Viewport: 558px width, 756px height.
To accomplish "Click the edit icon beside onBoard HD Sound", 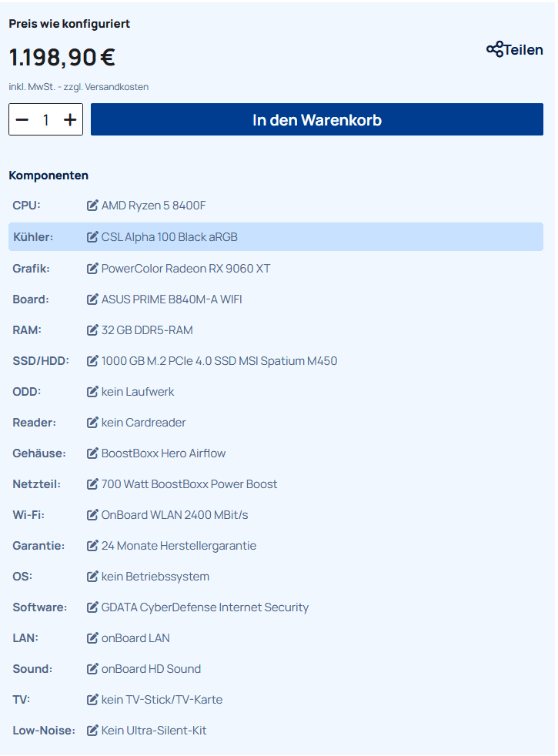I will (x=92, y=669).
